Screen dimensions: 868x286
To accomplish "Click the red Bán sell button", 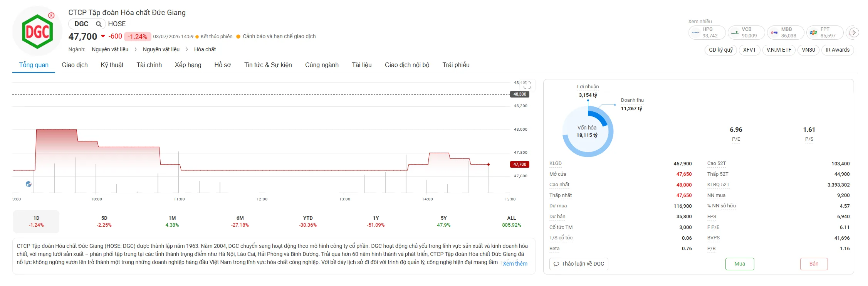I will click(814, 264).
